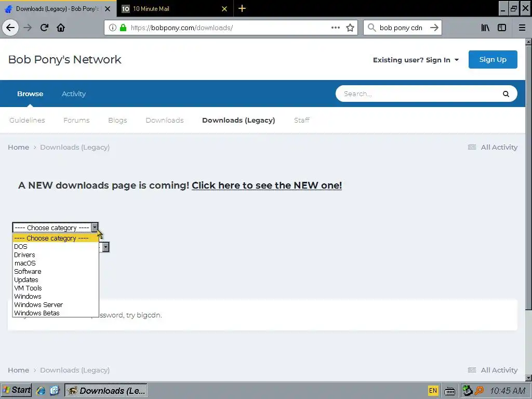Select DOS from category list
The height and width of the screenshot is (399, 532).
click(56, 247)
